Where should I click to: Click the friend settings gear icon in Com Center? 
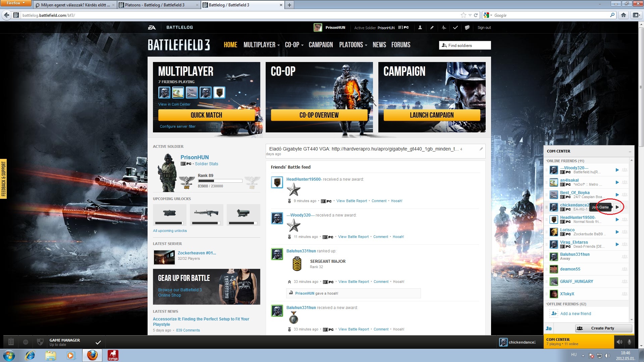coord(549,328)
